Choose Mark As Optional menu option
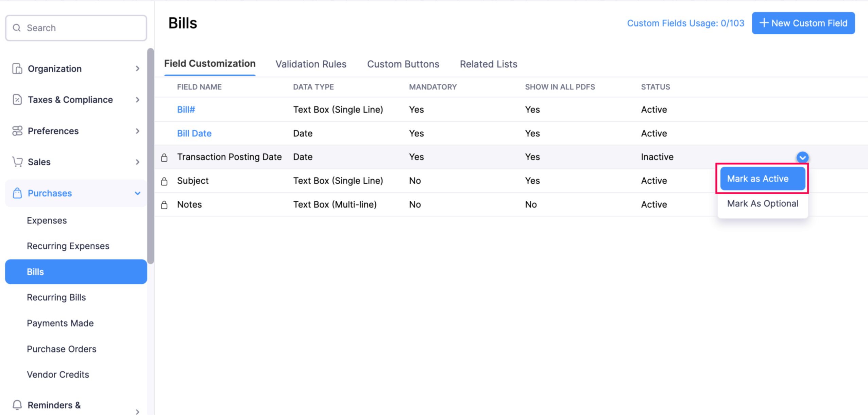This screenshot has width=868, height=415. (x=762, y=203)
